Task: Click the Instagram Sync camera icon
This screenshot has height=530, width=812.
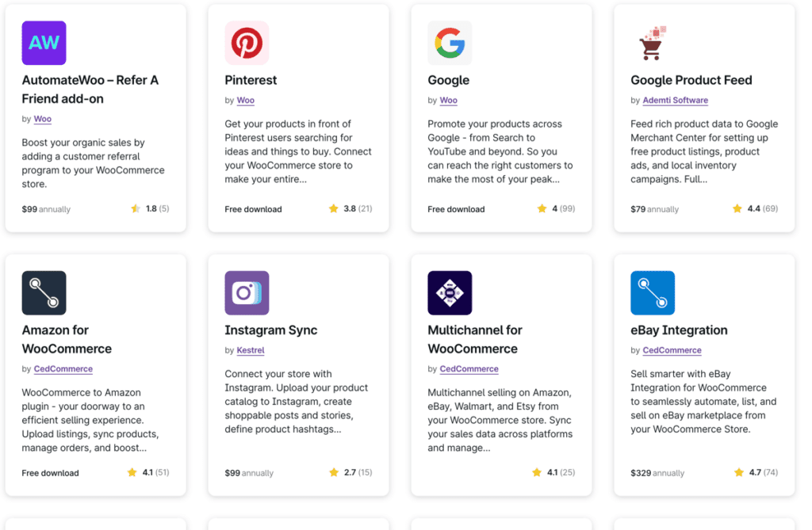Action: click(247, 292)
